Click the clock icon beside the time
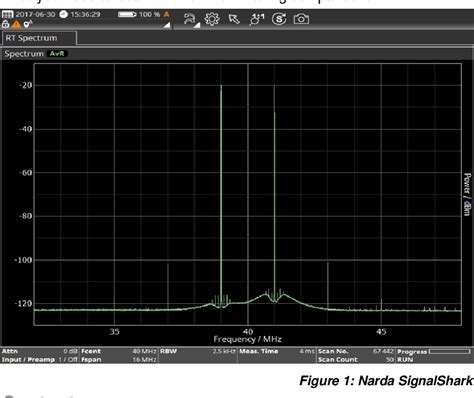 (63, 14)
